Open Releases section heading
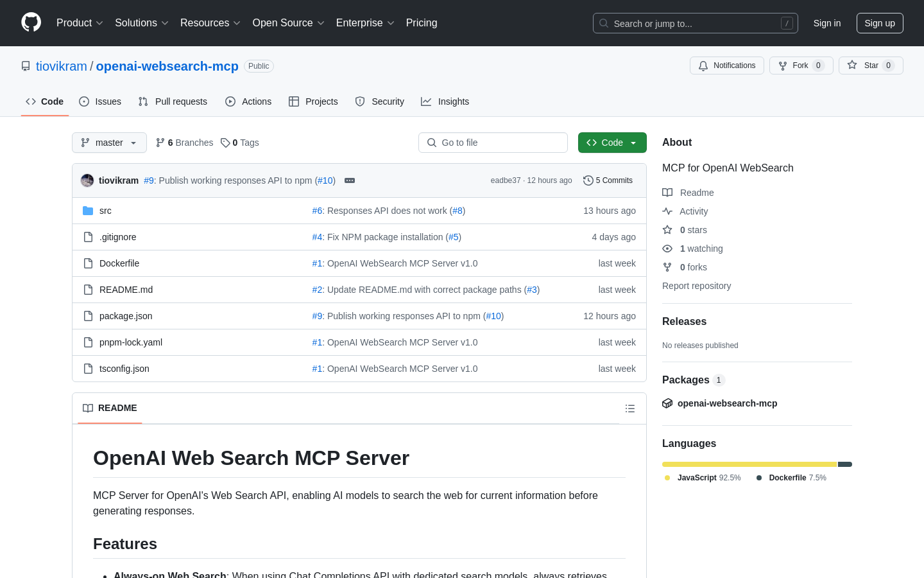This screenshot has height=578, width=924. click(684, 322)
